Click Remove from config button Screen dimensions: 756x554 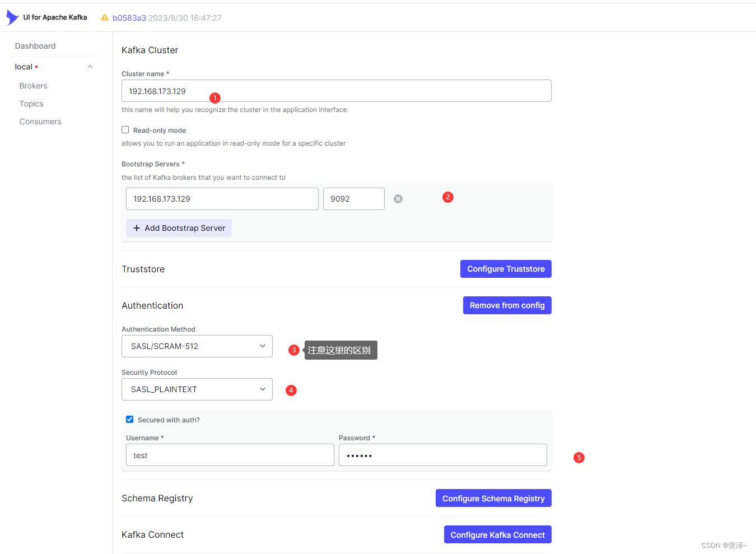coord(507,305)
